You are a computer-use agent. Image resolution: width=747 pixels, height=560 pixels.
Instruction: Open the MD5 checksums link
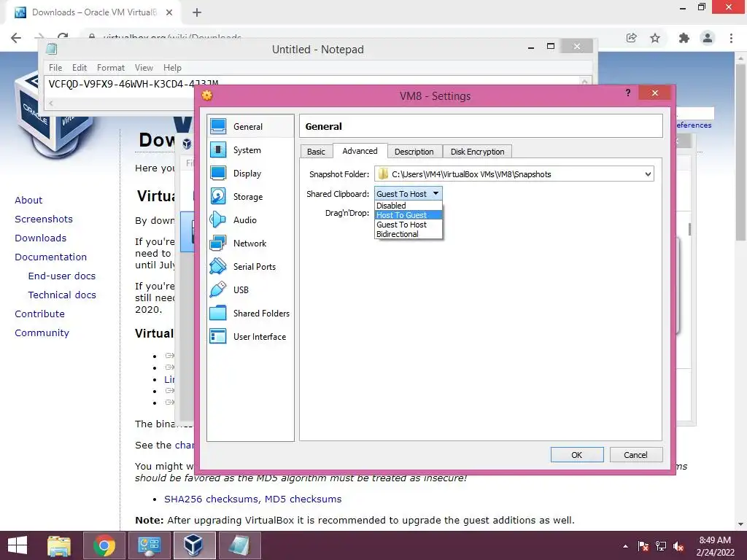point(303,499)
